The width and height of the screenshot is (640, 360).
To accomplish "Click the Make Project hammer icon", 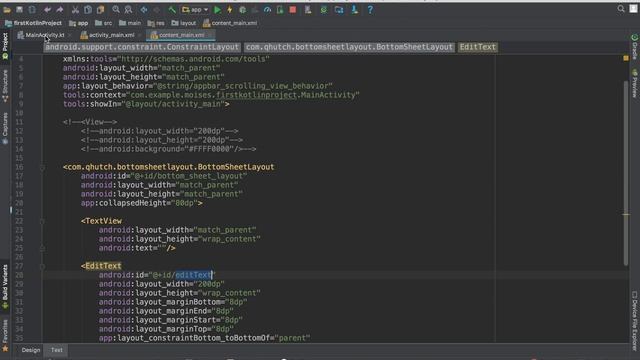I will [x=172, y=9].
